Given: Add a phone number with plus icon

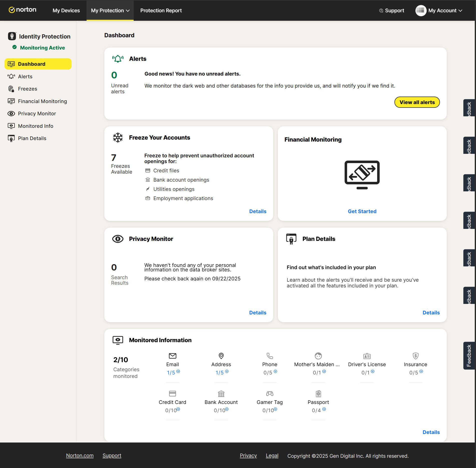Looking at the screenshot, I should pyautogui.click(x=275, y=371).
